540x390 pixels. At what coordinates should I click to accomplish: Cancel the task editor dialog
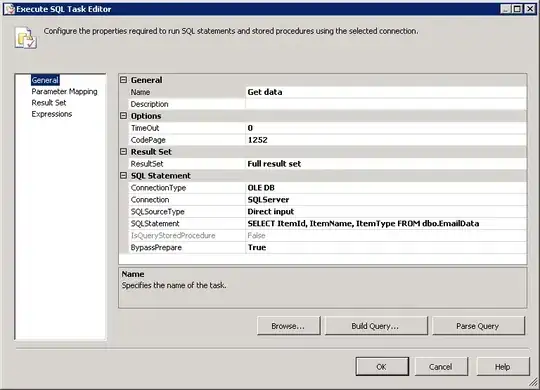pos(441,367)
